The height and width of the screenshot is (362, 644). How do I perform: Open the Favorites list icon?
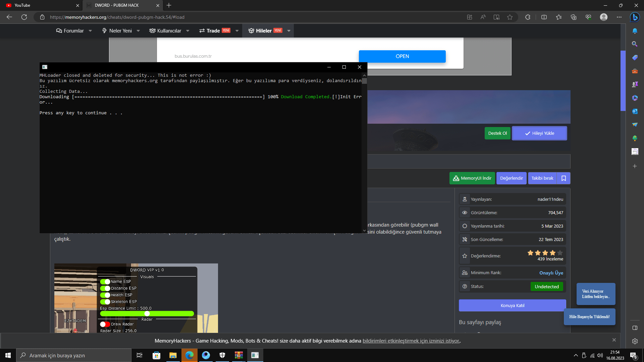[559, 17]
